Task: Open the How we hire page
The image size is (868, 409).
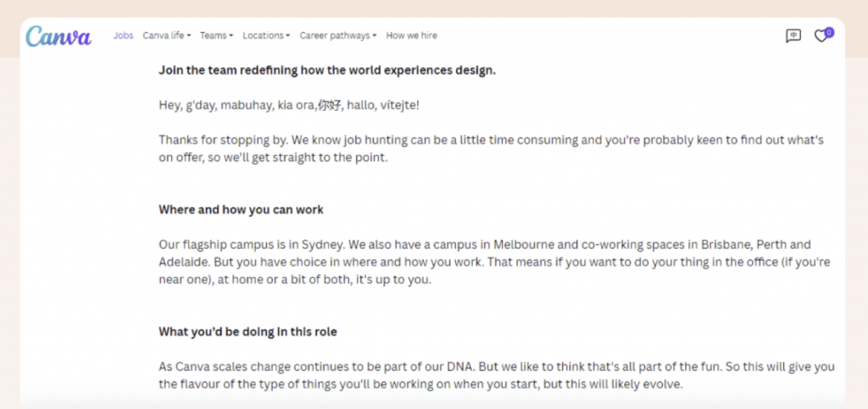Action: click(x=411, y=36)
